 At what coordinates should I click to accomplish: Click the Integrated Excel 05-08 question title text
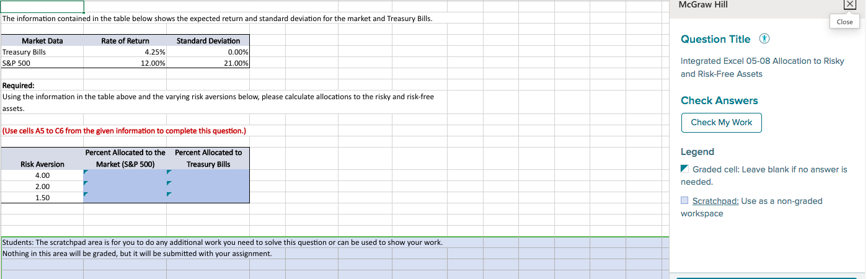click(763, 68)
